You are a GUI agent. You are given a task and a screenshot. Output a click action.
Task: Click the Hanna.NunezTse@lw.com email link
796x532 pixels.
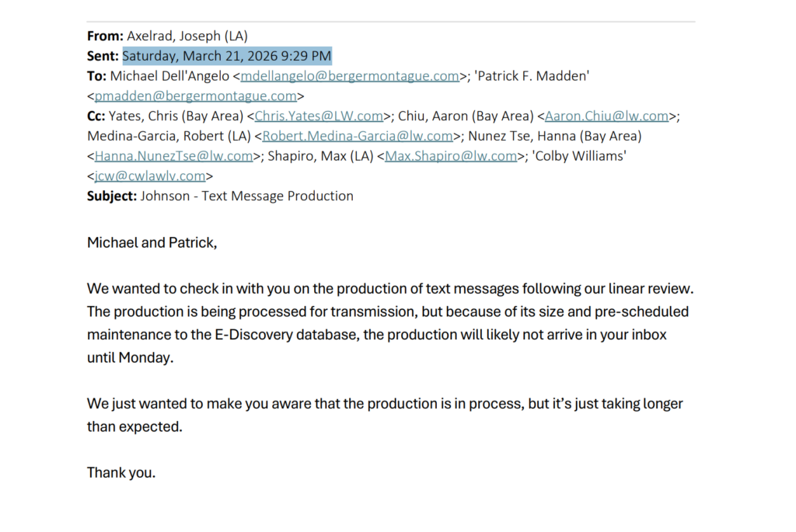pos(174,156)
